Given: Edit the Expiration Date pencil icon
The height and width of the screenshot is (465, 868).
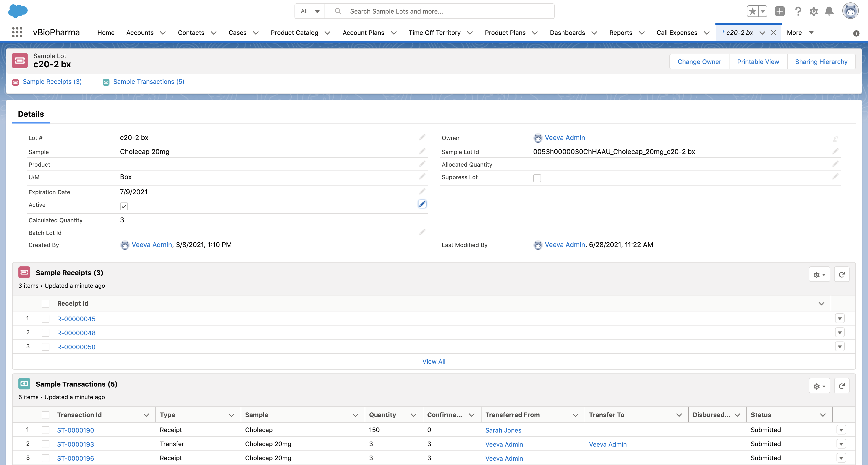Looking at the screenshot, I should tap(422, 191).
